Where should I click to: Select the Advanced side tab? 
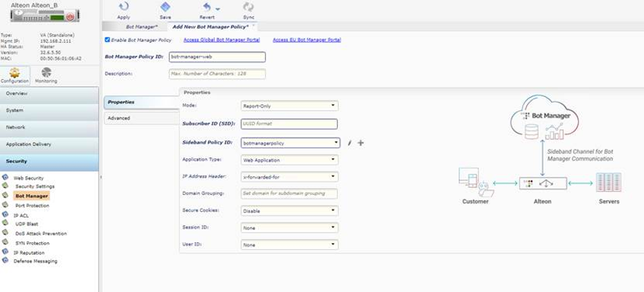tap(141, 118)
